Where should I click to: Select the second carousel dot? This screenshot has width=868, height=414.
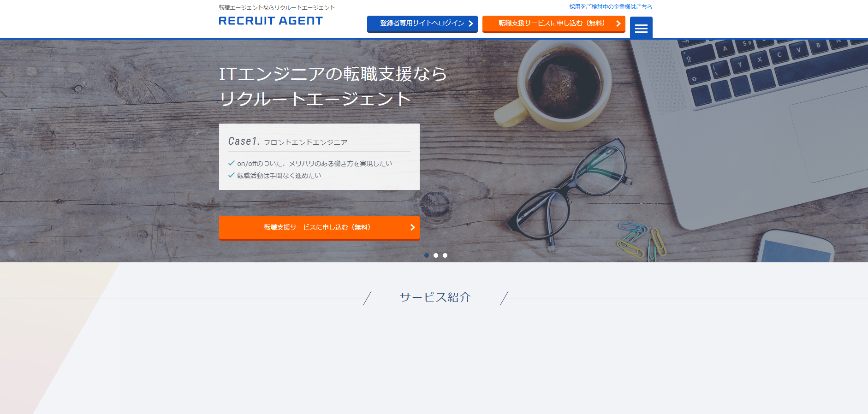436,255
